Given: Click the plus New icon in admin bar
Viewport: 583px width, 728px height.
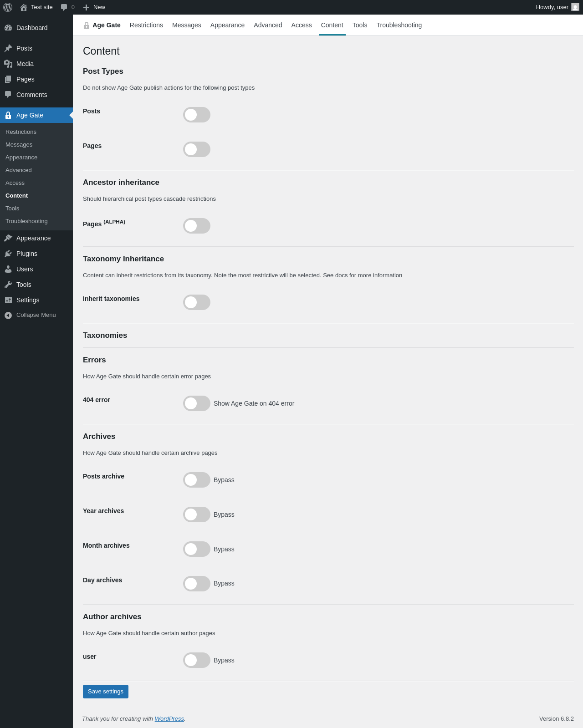Looking at the screenshot, I should coord(87,7).
